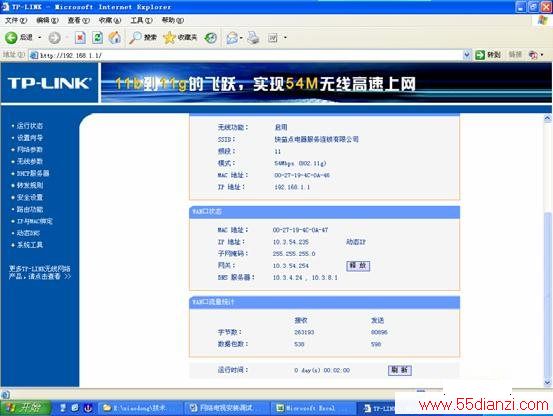
Task: Click the TP-LINK logo
Action: pyautogui.click(x=49, y=83)
